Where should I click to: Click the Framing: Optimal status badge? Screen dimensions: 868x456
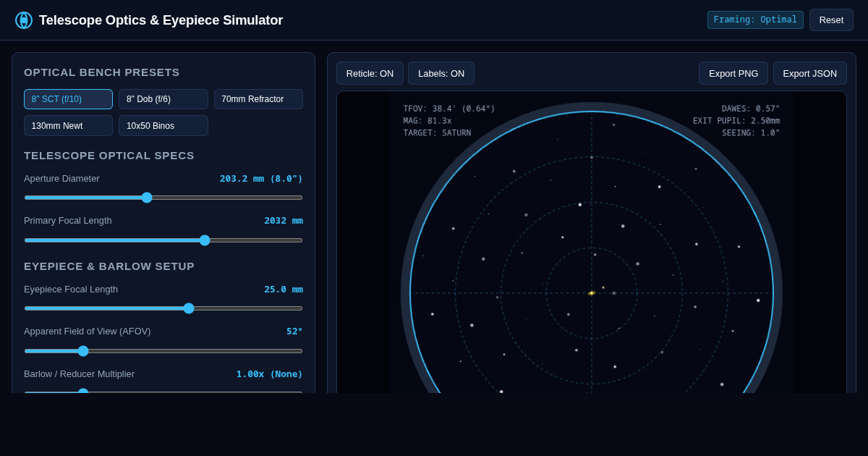755,20
